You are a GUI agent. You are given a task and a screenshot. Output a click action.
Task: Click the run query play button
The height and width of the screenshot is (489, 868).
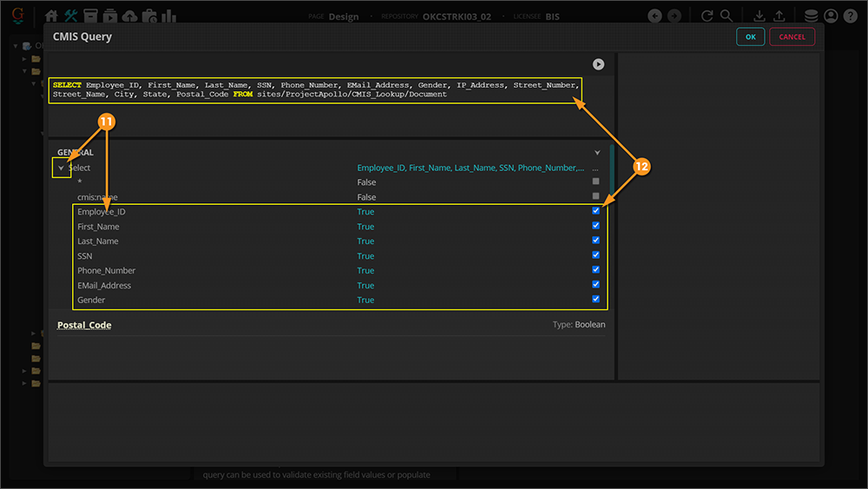click(598, 64)
